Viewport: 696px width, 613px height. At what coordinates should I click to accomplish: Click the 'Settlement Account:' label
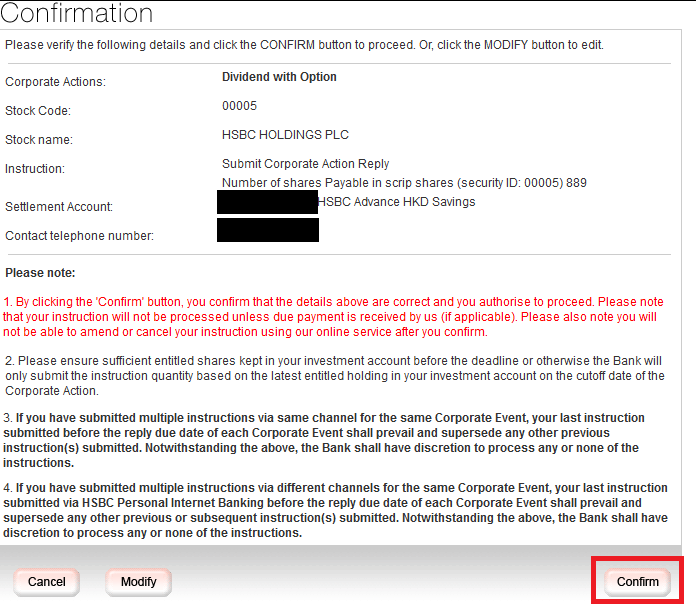point(59,207)
